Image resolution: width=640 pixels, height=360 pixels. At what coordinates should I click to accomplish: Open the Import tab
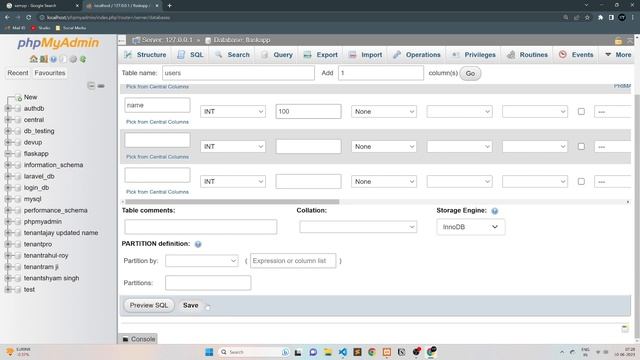coord(366,55)
